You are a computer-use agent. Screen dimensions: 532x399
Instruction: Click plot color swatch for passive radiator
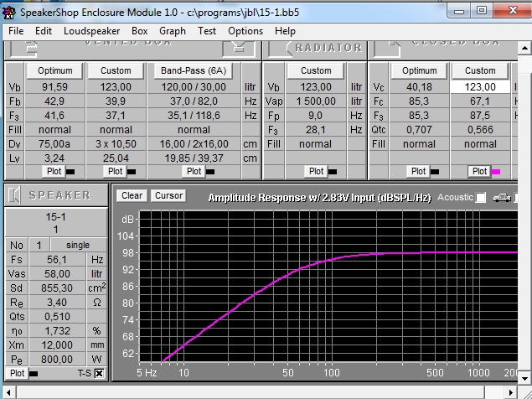point(333,172)
